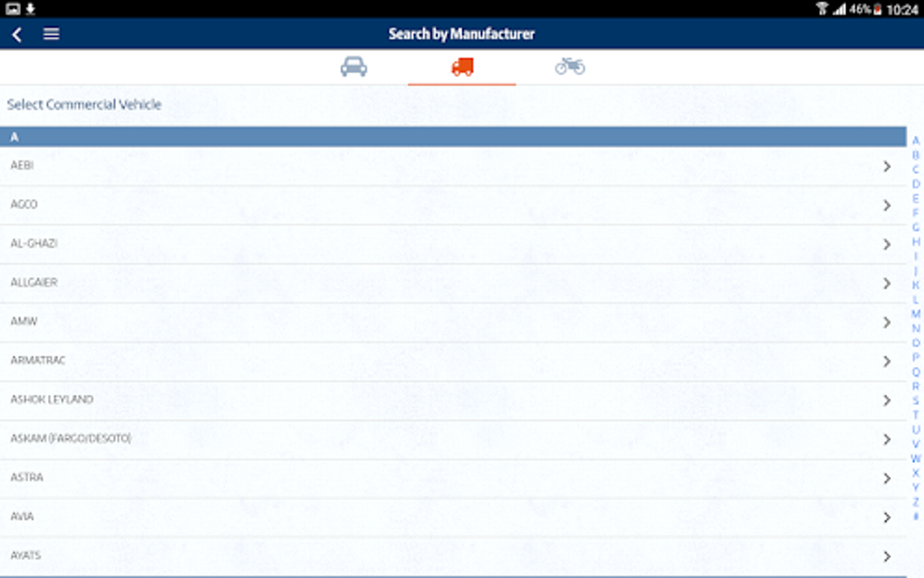Select the ASTRA manufacturer name
Screen dimensions: 924x578
click(x=26, y=477)
